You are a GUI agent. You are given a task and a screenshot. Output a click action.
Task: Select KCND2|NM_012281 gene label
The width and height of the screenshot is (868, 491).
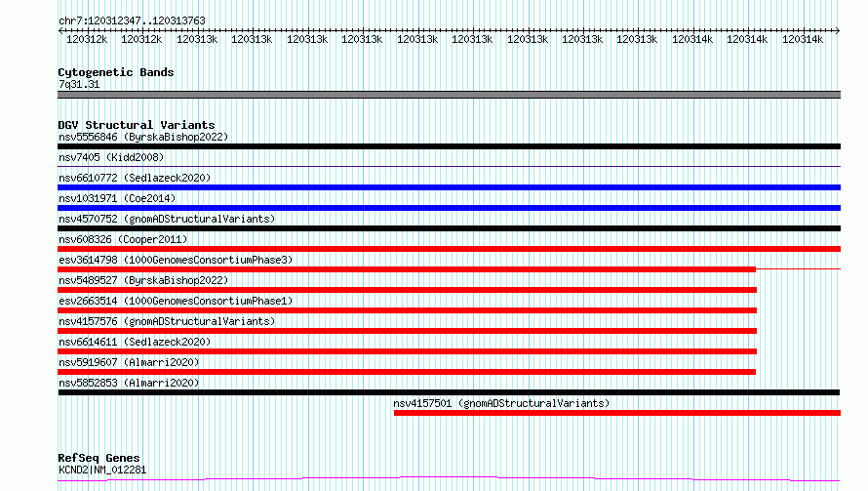point(102,470)
